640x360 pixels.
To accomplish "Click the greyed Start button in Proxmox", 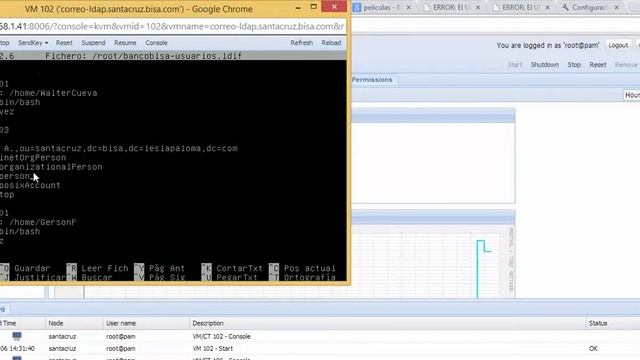I will click(x=515, y=65).
